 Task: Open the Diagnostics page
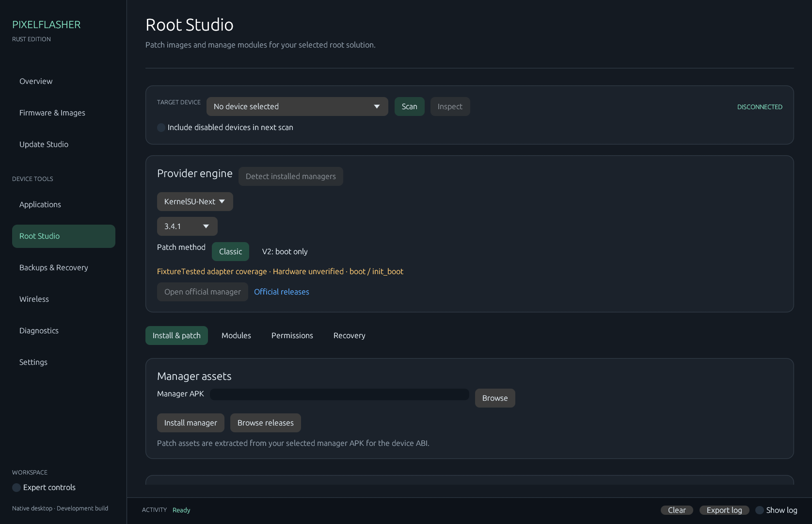tap(64, 331)
